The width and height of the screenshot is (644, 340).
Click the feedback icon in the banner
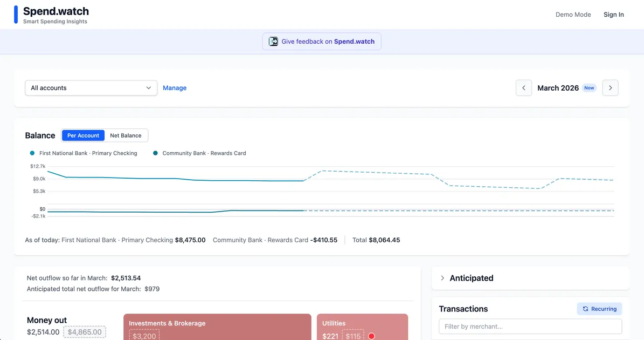[274, 42]
